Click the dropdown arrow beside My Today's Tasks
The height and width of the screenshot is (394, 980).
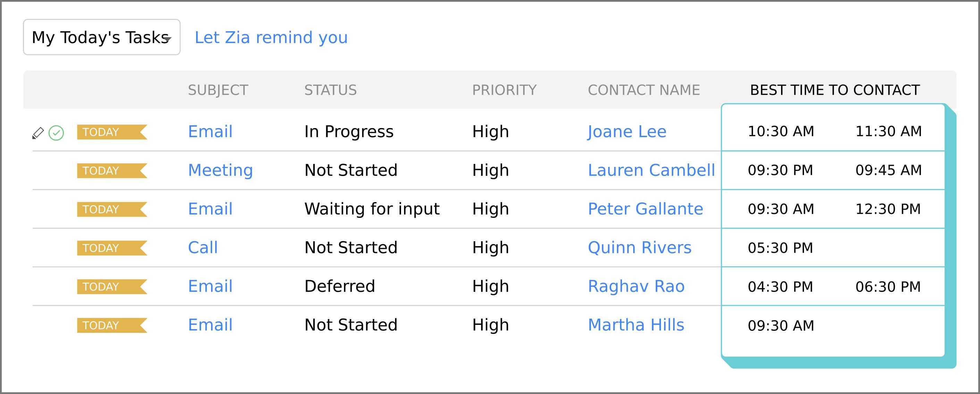click(x=168, y=39)
